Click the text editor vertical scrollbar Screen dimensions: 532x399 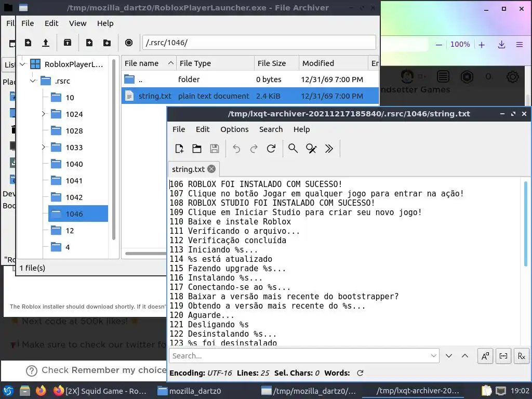click(526, 224)
